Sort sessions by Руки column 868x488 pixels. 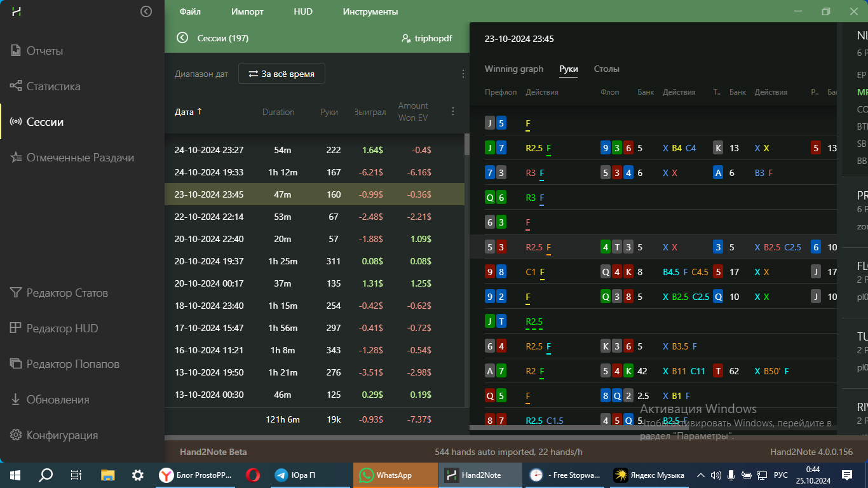tap(329, 112)
